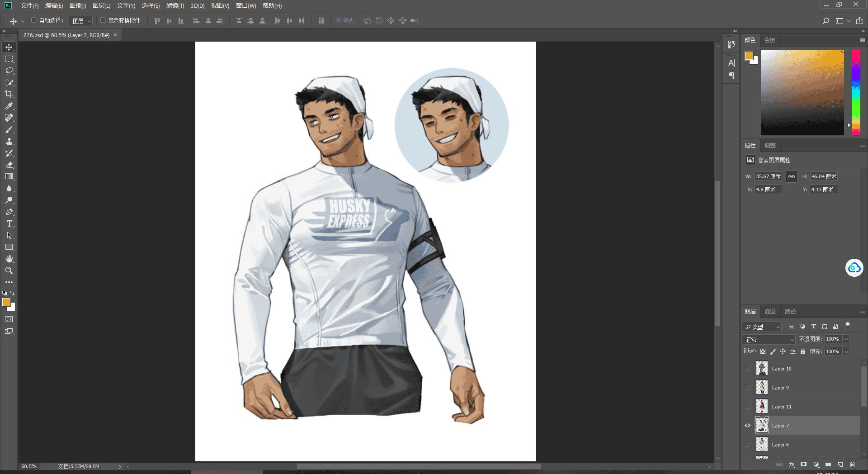Select the Rectangular Marquee tool
The width and height of the screenshot is (868, 474).
click(x=9, y=59)
